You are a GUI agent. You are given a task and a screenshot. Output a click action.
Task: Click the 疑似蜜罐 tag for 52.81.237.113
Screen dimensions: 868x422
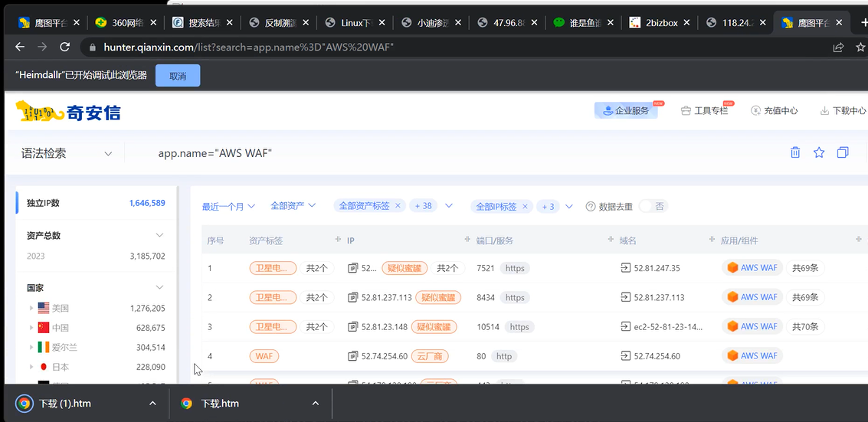[x=438, y=298]
